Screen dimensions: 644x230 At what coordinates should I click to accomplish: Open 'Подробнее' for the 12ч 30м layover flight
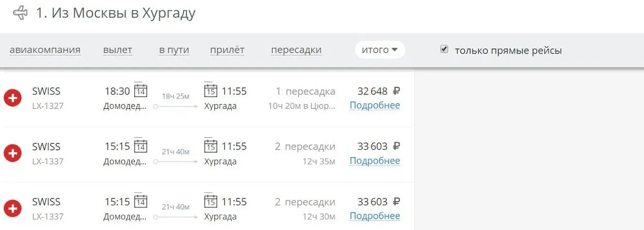pos(375,216)
